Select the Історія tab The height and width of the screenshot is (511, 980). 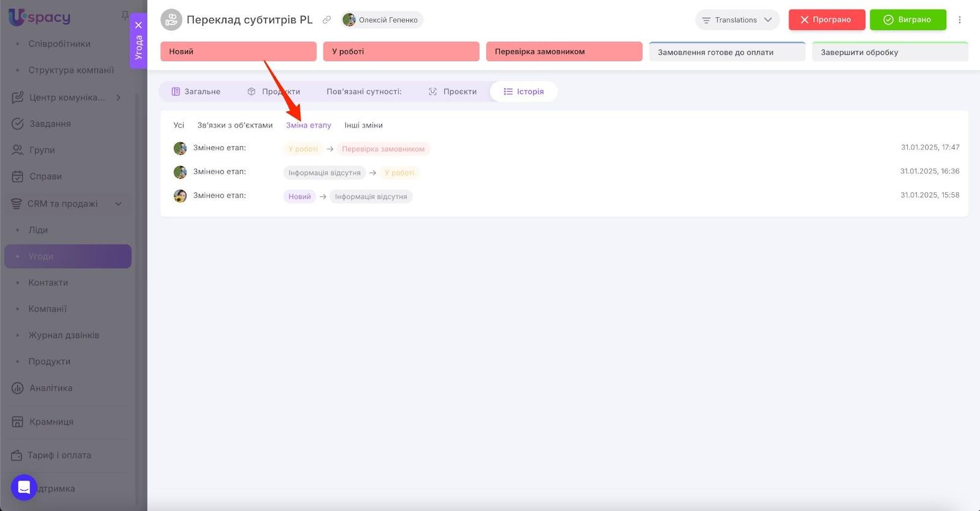(524, 91)
